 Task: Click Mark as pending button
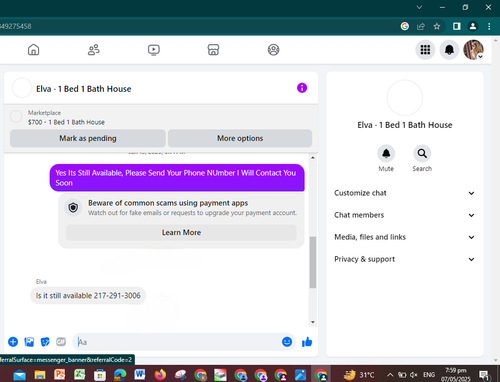coord(88,138)
